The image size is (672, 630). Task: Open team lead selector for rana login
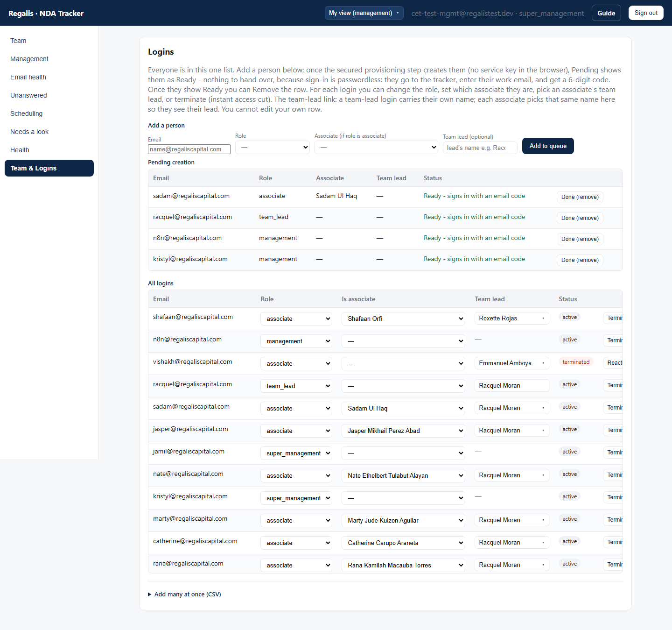tap(512, 565)
